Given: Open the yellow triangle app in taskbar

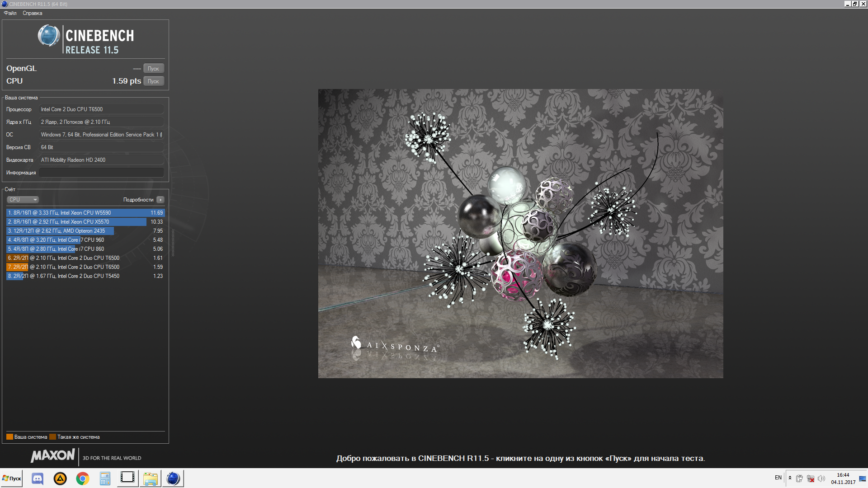Looking at the screenshot, I should coord(60,479).
